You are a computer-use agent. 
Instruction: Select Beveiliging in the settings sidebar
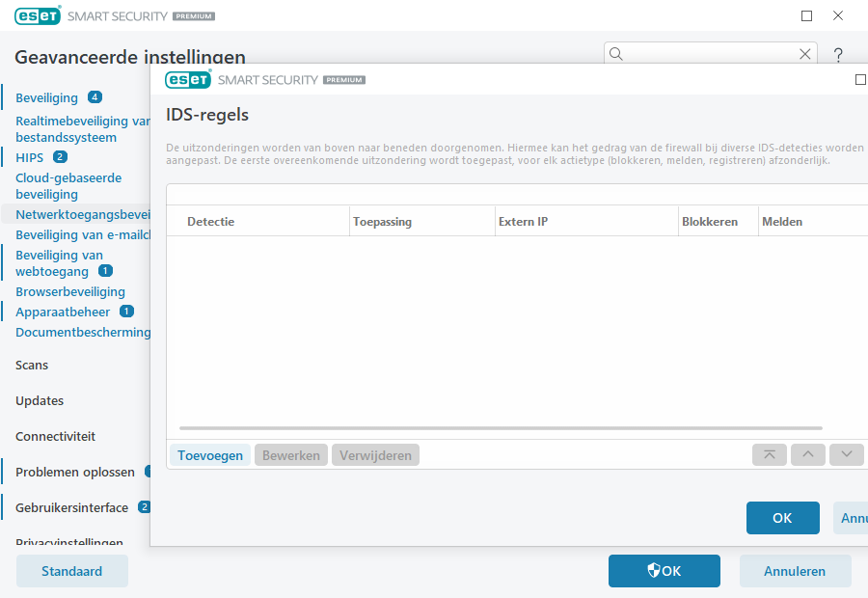(x=47, y=96)
